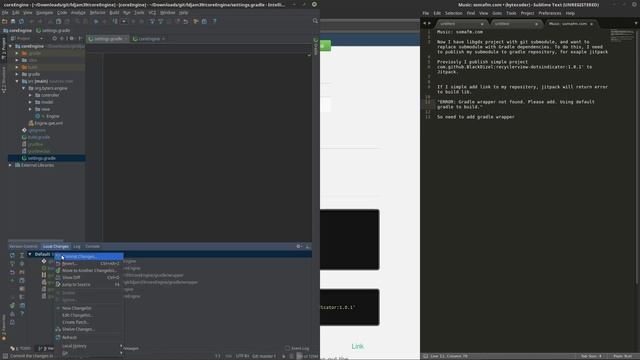The image size is (640, 360).
Task: Close the first untitled Sublime Text tab
Action: pyautogui.click(x=482, y=24)
